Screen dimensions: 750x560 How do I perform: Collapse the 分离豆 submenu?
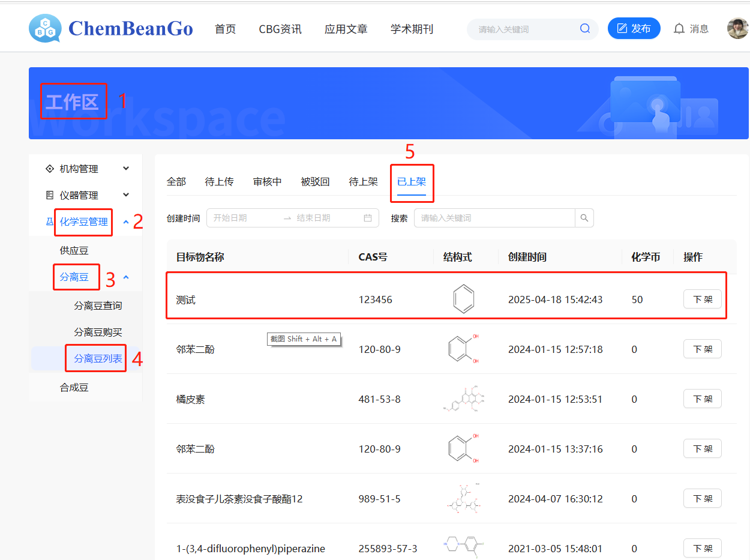pos(125,277)
